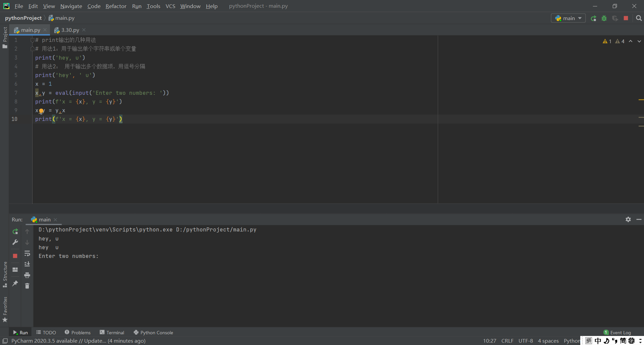Image resolution: width=644 pixels, height=345 pixels.
Task: Click the Search Everywhere magnifier icon
Action: click(x=639, y=18)
